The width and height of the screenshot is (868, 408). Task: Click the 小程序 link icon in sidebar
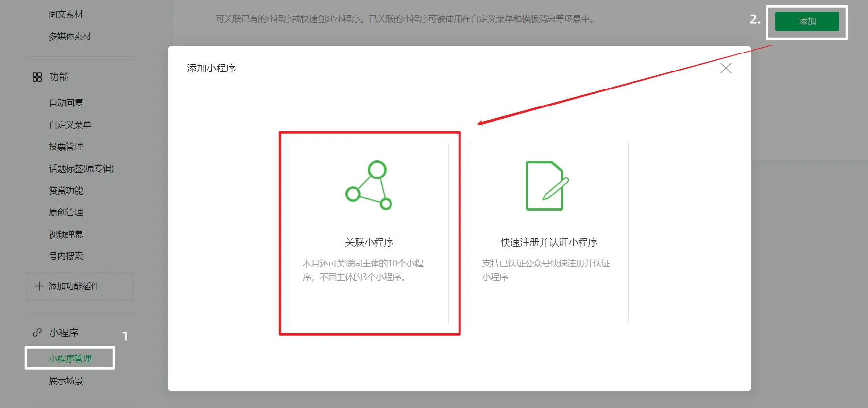point(37,333)
